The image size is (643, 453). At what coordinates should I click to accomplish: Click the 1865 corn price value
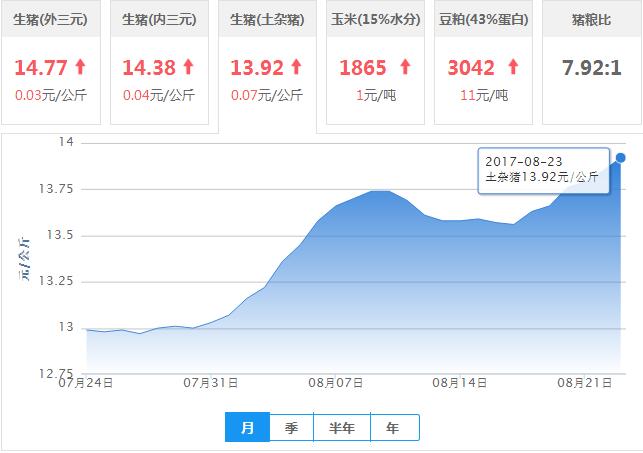click(x=363, y=68)
